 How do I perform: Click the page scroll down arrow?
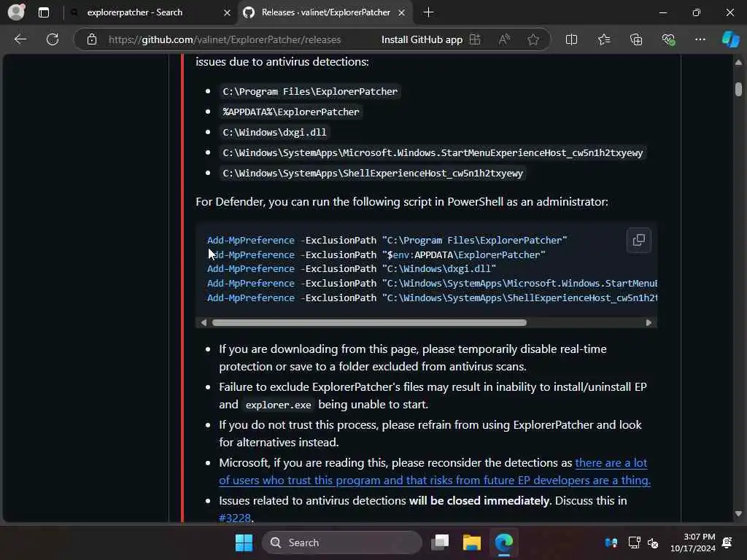738,514
